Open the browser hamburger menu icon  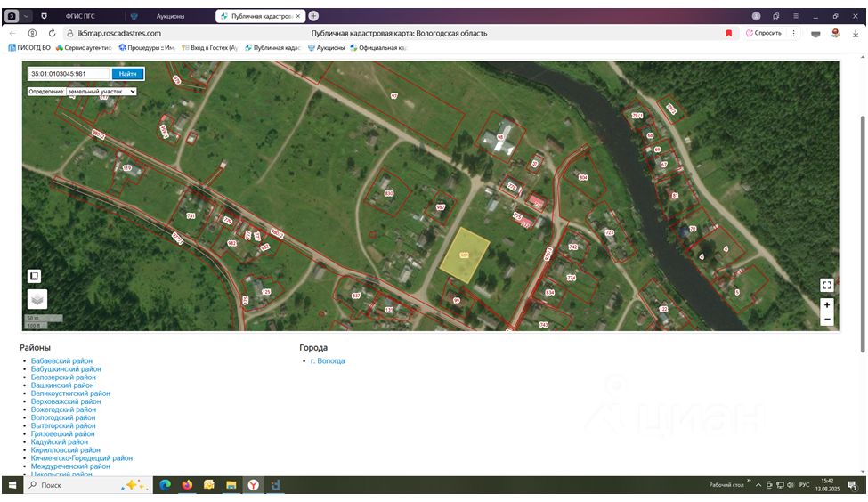(796, 16)
